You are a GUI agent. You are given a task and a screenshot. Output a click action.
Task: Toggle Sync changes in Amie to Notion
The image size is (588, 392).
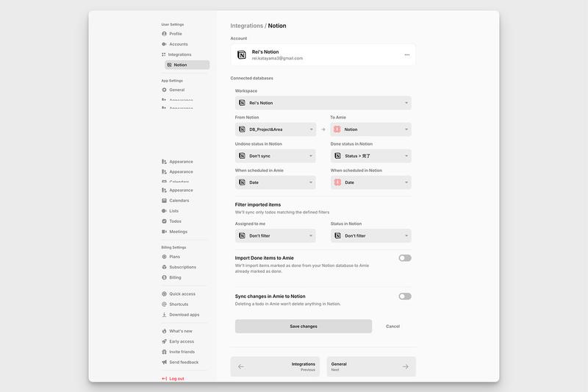(405, 296)
